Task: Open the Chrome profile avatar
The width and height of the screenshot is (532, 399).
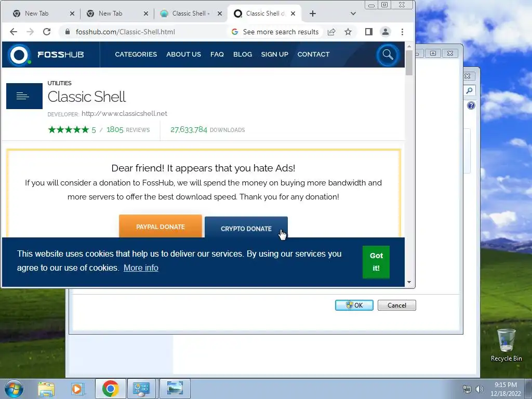Action: tap(385, 32)
